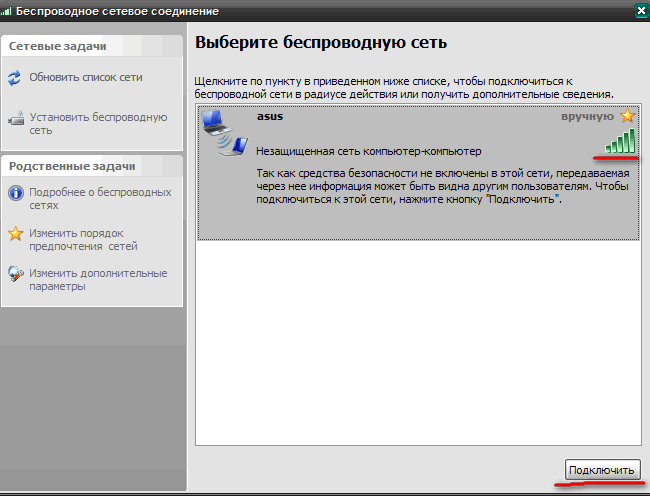650x497 pixels.
Task: Click the star icon beside Изменить порядок предпочтения сетей
Action: click(x=16, y=233)
